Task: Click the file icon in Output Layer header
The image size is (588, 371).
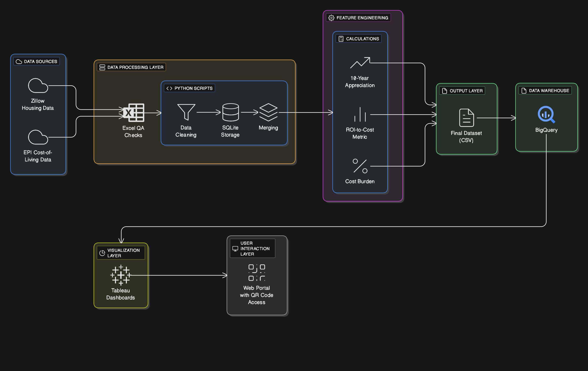Action: pos(445,91)
